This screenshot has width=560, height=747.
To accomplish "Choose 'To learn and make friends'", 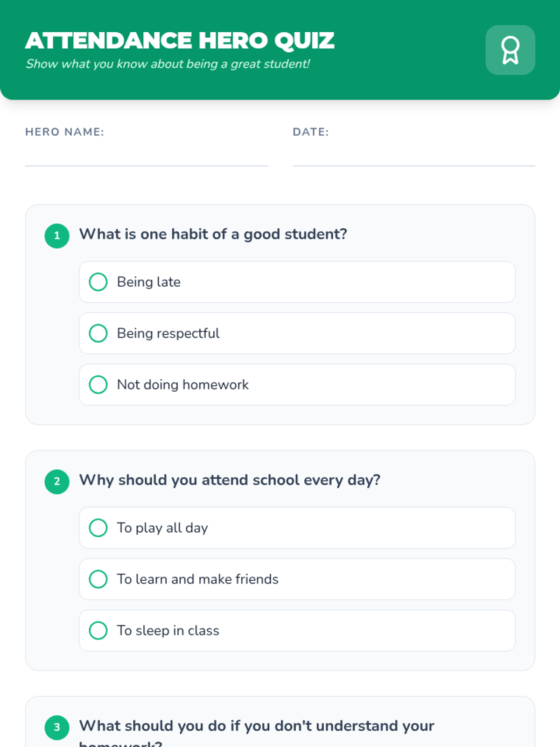I will [x=98, y=579].
